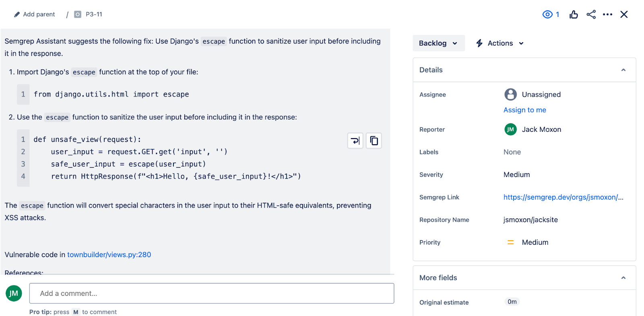Click the Assign to me link
Image resolution: width=644 pixels, height=316 pixels.
point(524,110)
